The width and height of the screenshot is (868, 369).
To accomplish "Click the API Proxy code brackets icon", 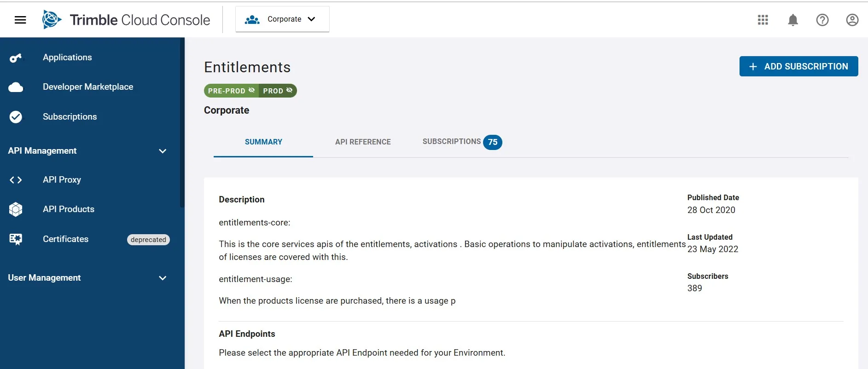I will pos(16,180).
